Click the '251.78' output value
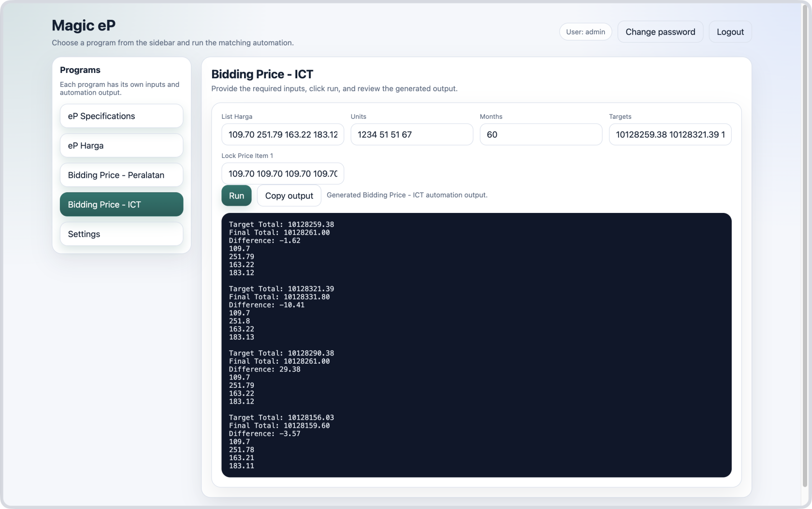 (x=241, y=450)
